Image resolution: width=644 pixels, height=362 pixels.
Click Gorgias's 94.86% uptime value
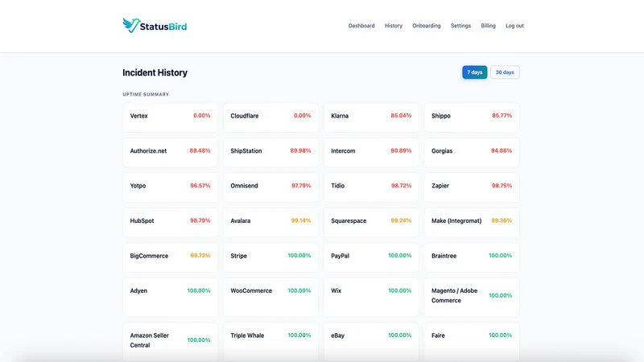click(x=502, y=150)
